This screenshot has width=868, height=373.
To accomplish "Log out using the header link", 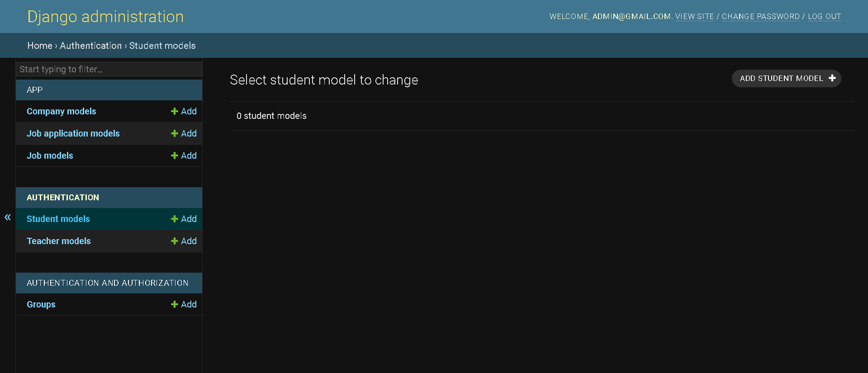I will click(824, 16).
